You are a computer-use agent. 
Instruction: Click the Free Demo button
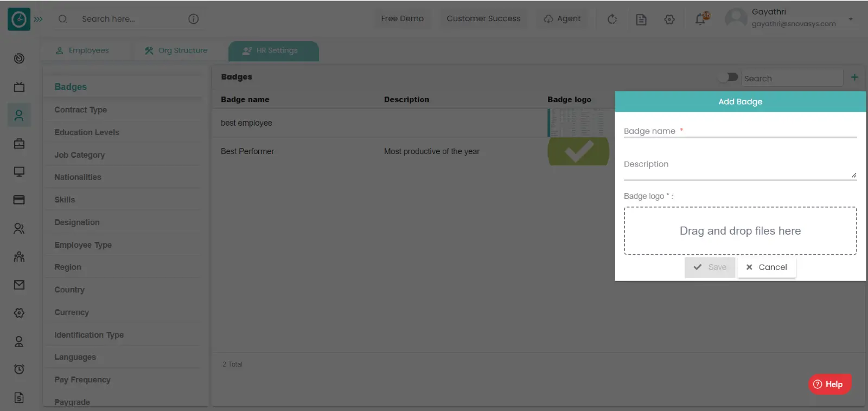click(403, 18)
